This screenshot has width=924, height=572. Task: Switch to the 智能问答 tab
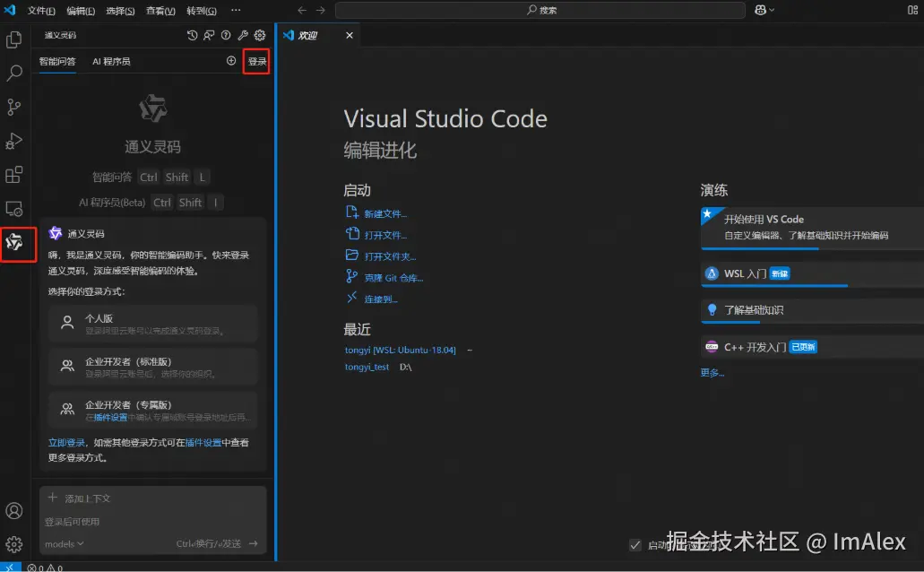[57, 61]
